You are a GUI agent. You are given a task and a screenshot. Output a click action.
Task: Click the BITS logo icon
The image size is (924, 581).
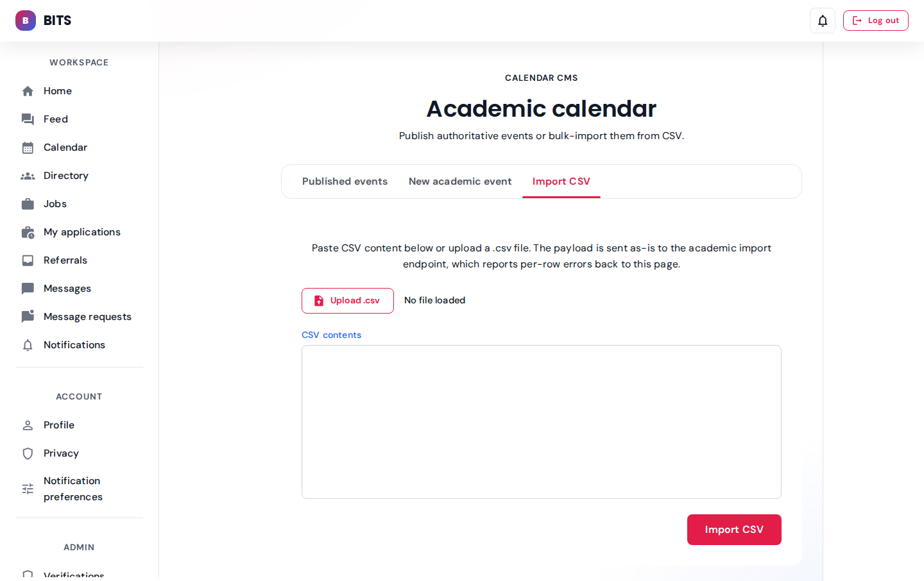pos(26,21)
